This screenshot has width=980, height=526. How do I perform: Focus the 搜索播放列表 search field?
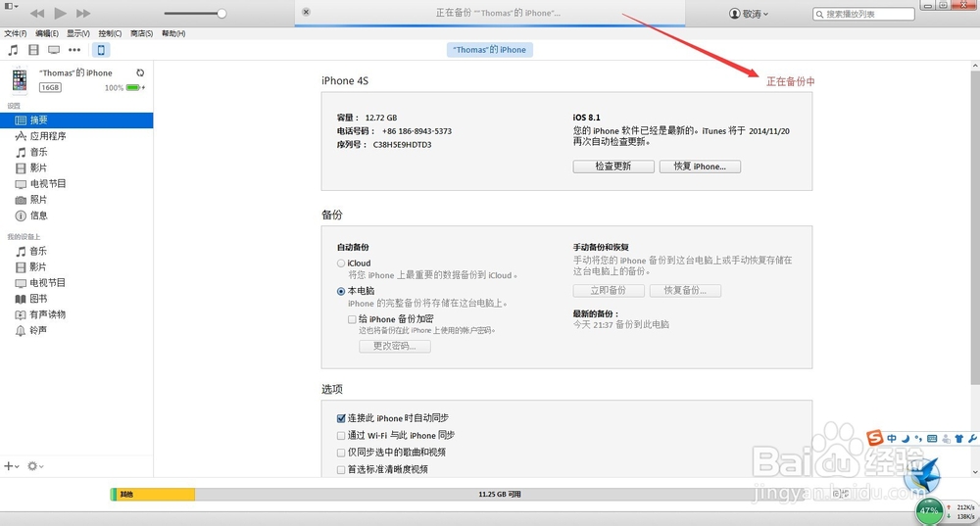pos(863,14)
